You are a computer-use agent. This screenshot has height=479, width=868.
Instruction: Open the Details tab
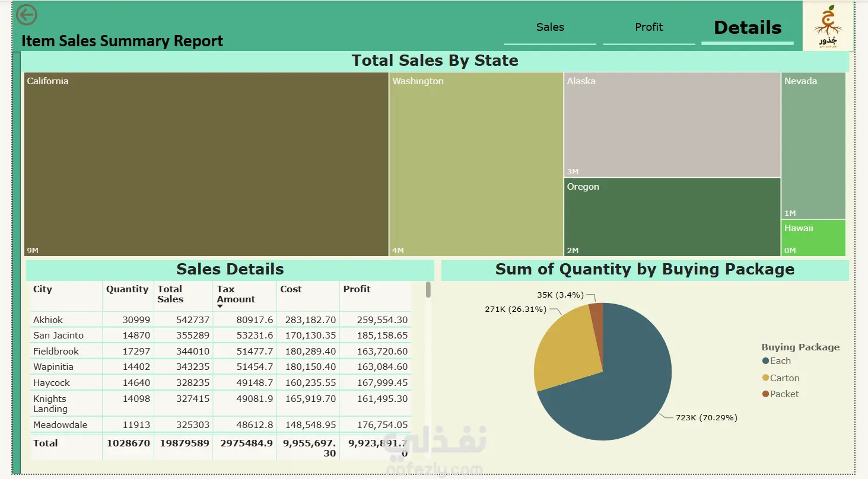tap(748, 27)
